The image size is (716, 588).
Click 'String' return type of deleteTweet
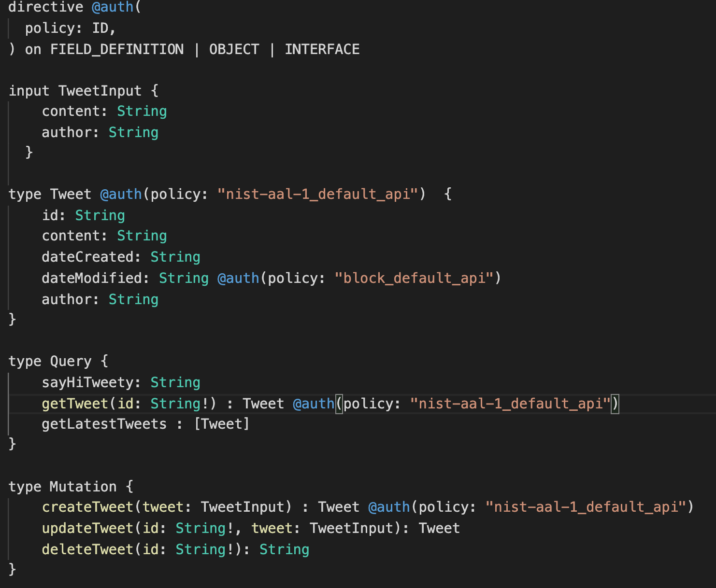(285, 549)
